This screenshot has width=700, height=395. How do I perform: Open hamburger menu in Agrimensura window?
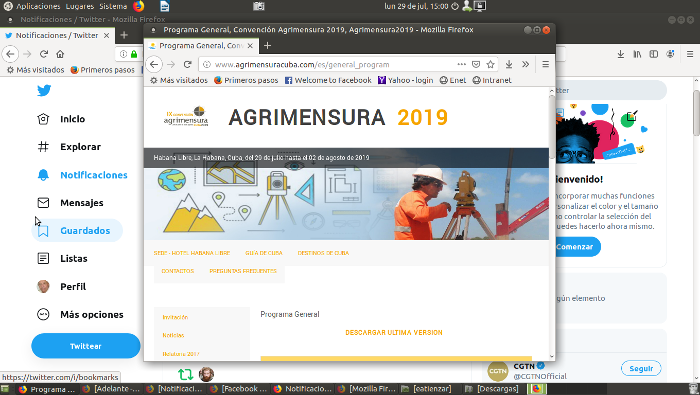546,64
